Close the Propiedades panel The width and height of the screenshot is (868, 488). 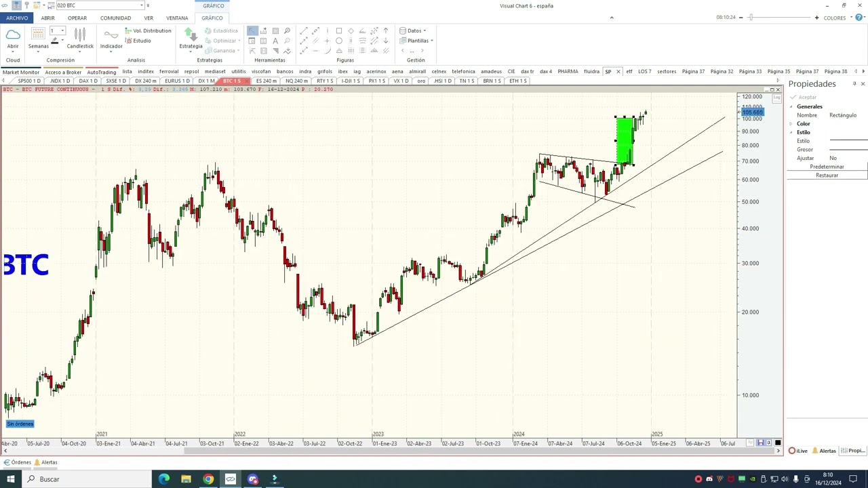(x=863, y=84)
